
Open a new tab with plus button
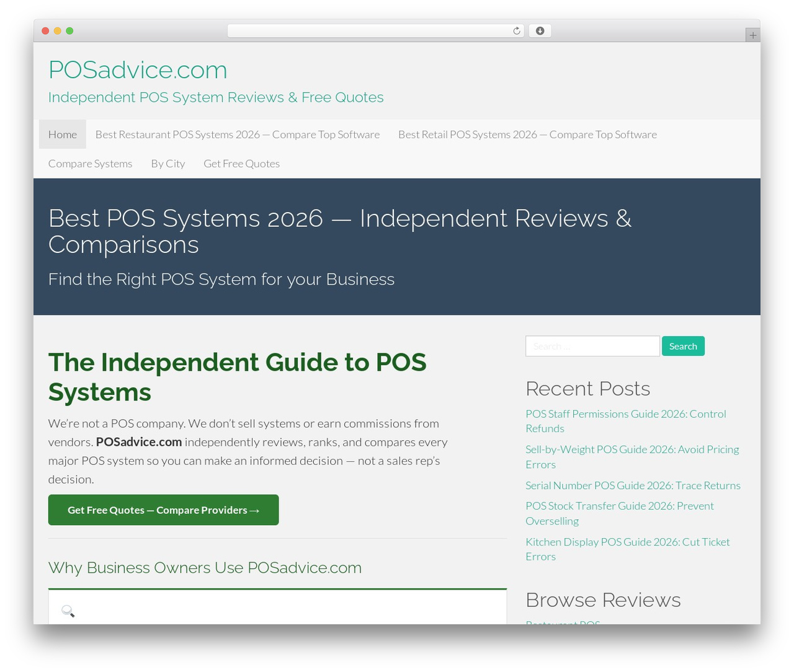pos(752,35)
